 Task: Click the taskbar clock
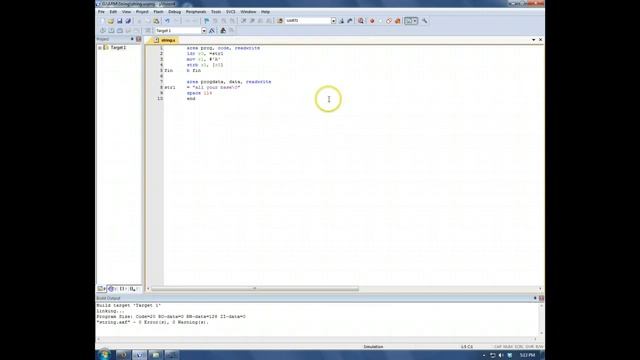pyautogui.click(x=527, y=356)
